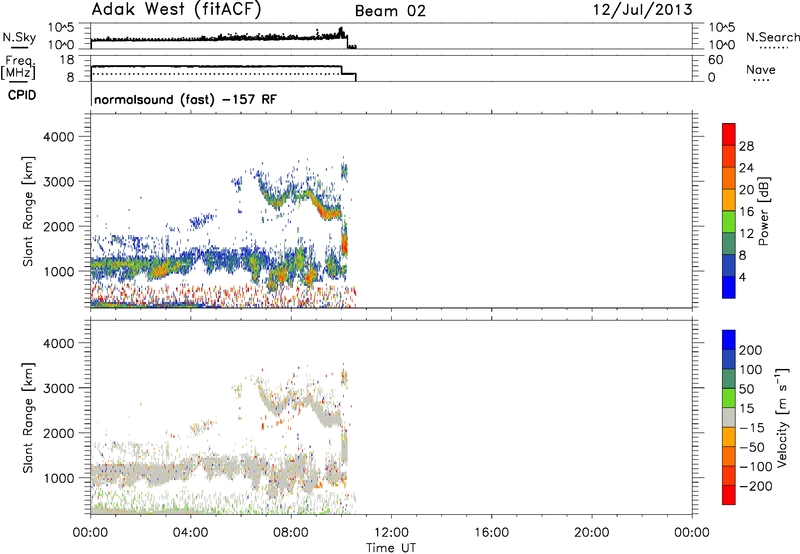Click the '18' frequency axis tick label
Viewport: 800px width, 554px height.
tap(67, 60)
